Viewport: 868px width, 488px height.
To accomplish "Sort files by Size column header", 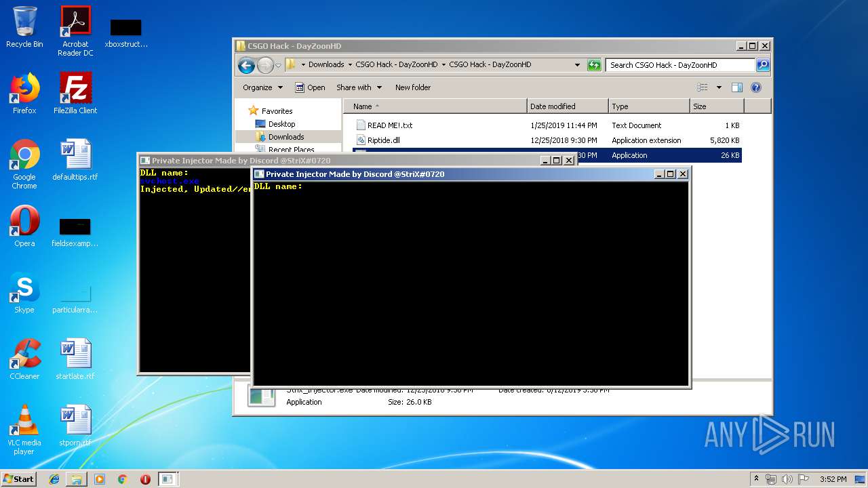I will coord(717,106).
